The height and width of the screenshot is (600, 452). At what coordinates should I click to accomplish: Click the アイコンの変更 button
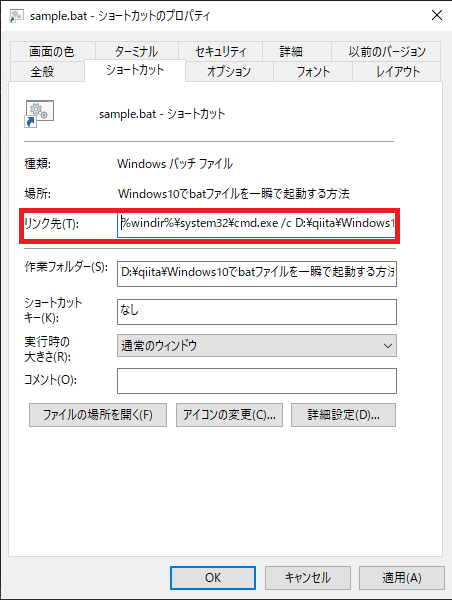pyautogui.click(x=229, y=415)
